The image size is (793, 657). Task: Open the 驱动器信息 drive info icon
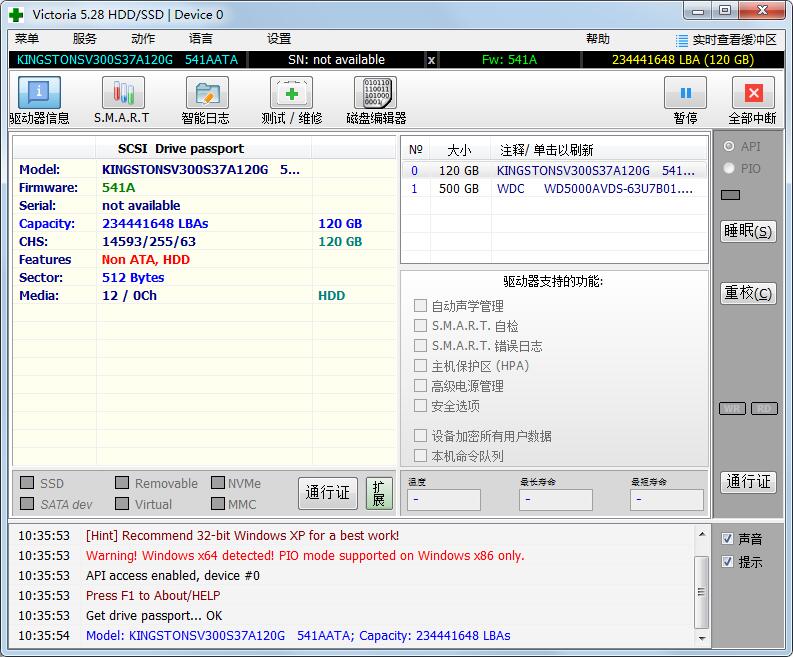tap(39, 94)
